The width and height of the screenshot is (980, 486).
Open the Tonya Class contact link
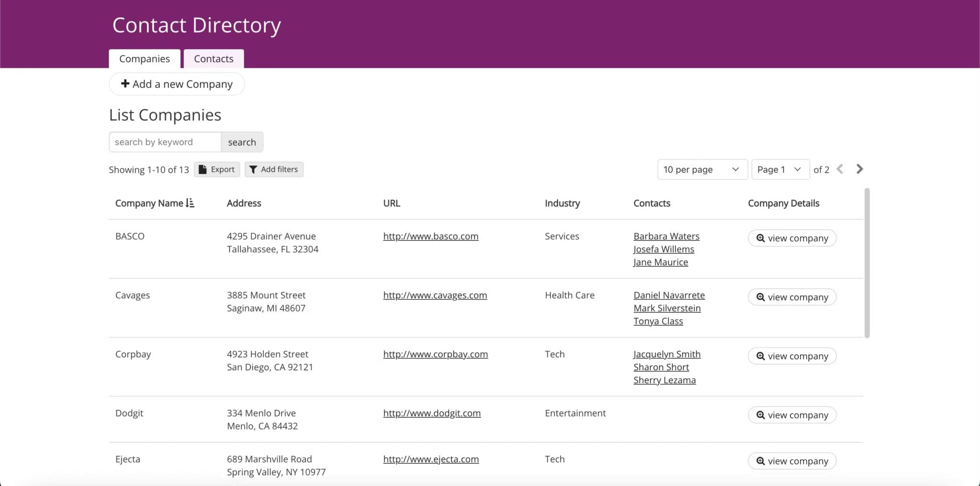658,321
